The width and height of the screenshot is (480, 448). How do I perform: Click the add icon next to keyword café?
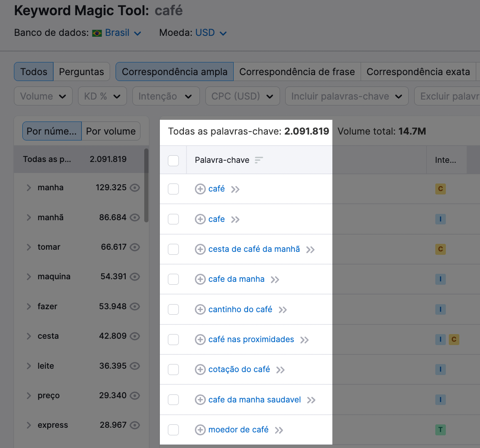coord(200,189)
